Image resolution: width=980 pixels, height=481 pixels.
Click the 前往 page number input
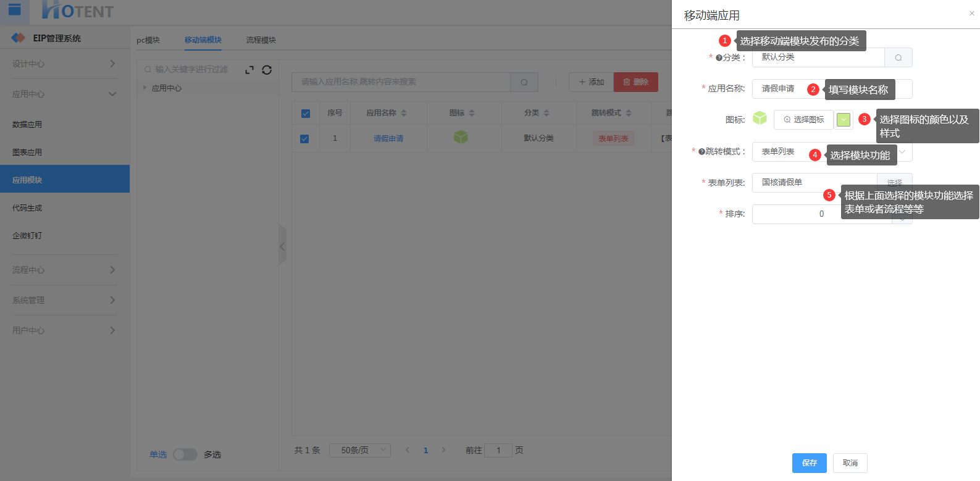498,451
